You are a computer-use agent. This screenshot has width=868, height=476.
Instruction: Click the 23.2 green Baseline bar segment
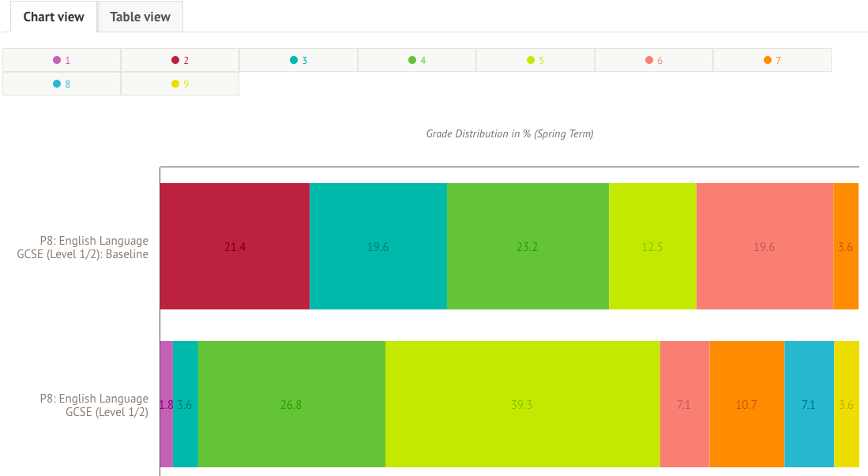pos(528,246)
